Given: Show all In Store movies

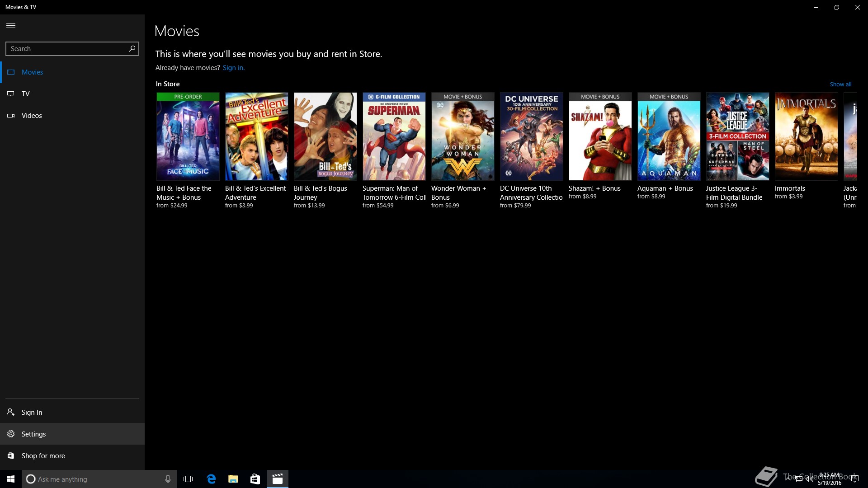Looking at the screenshot, I should 840,84.
